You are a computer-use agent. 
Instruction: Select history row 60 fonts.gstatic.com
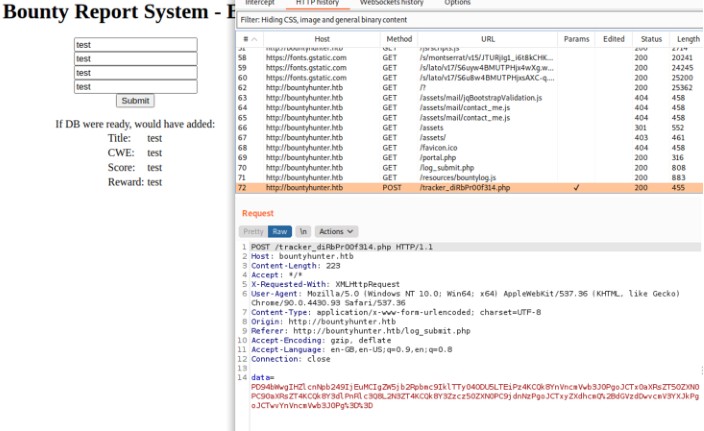click(x=469, y=78)
